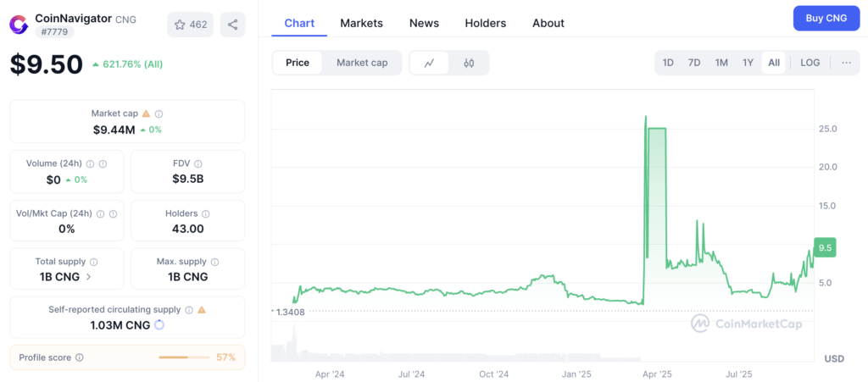Click the $9.44M market cap value
This screenshot has height=382, width=868.
[x=114, y=130]
